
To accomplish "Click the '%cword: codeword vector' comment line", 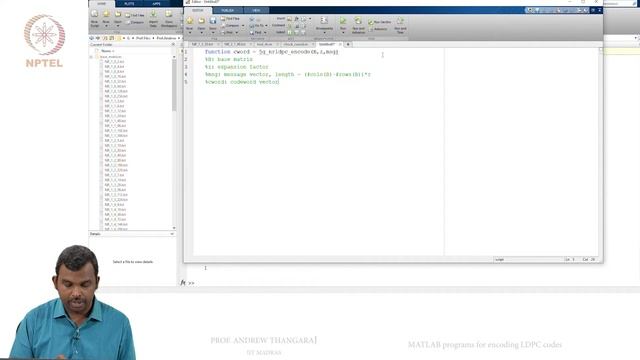I will [x=242, y=82].
